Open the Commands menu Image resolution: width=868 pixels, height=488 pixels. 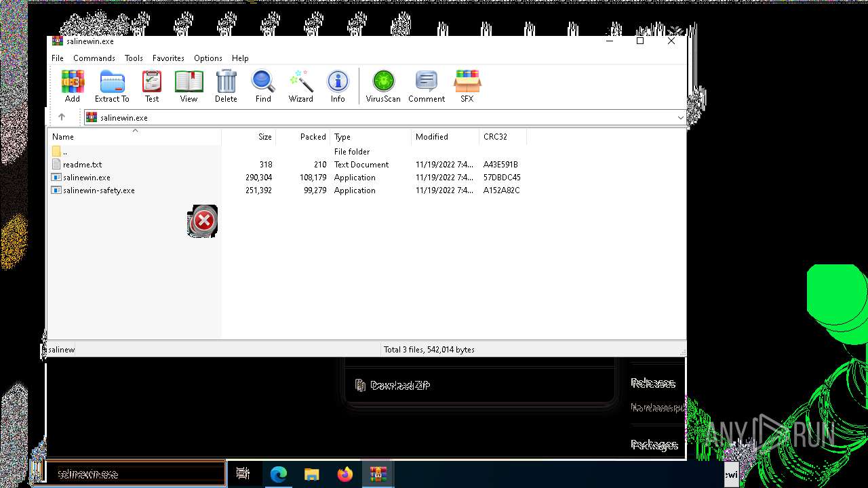tap(94, 58)
